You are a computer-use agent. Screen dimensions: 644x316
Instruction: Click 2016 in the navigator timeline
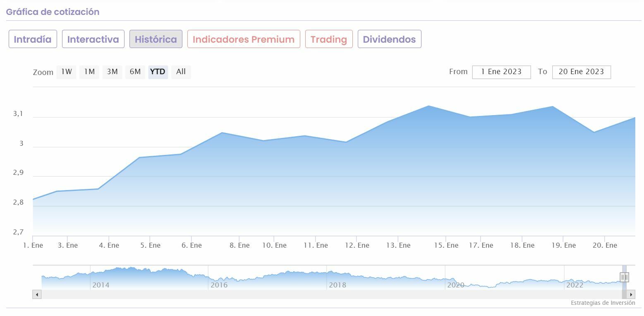coord(219,285)
